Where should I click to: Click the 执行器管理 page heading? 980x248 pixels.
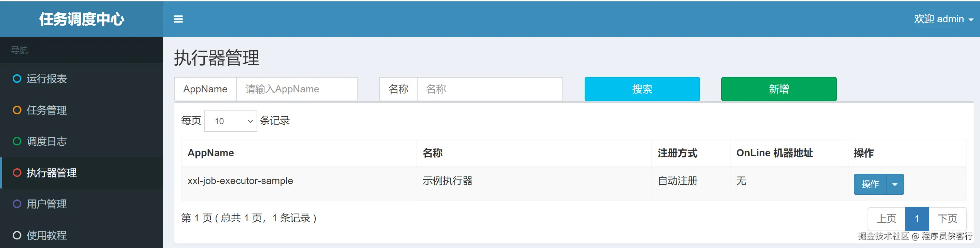click(216, 58)
